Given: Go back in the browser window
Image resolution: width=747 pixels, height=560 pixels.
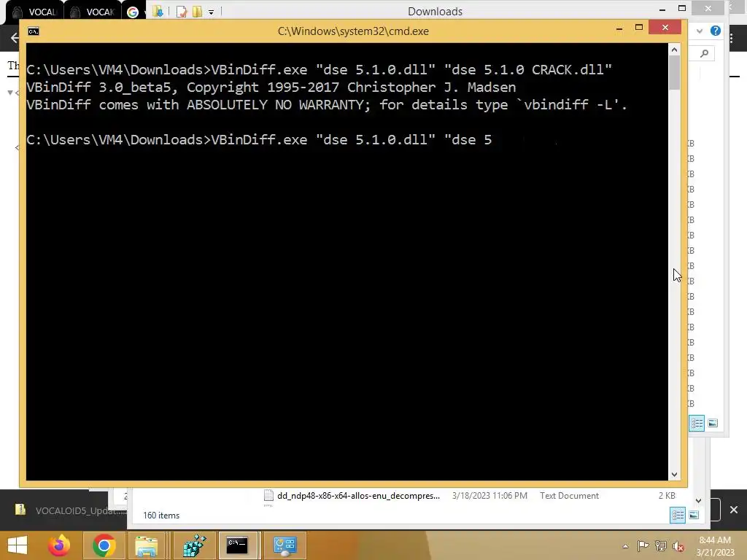Looking at the screenshot, I should [x=15, y=38].
